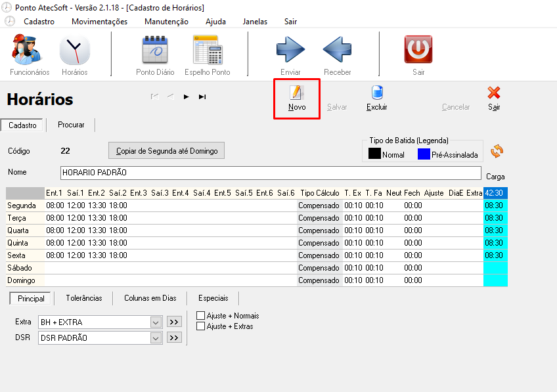Image resolution: width=557 pixels, height=392 pixels.
Task: Click the >> button beside DSR
Action: coord(174,338)
